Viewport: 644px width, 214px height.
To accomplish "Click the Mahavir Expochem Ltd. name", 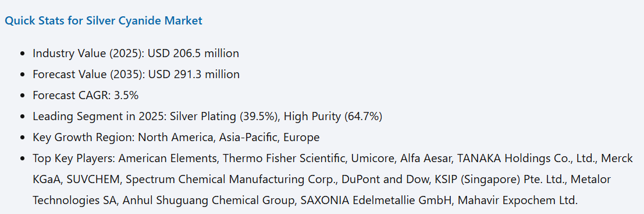I will coord(518,201).
